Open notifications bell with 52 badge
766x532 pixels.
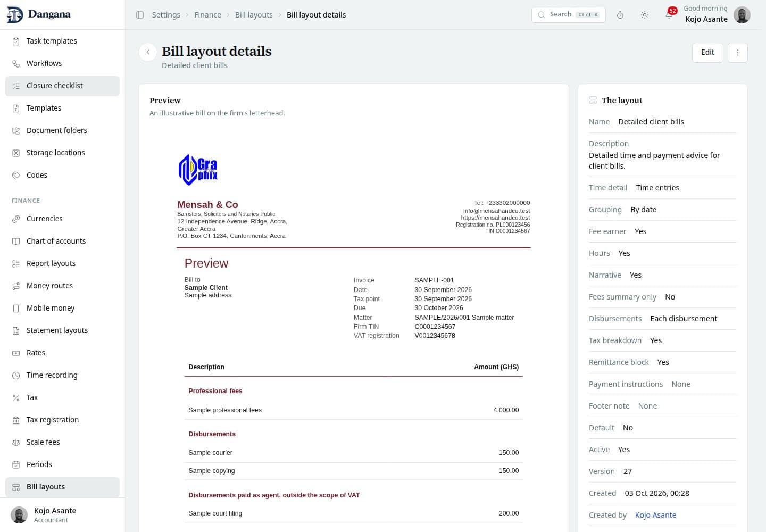(669, 14)
